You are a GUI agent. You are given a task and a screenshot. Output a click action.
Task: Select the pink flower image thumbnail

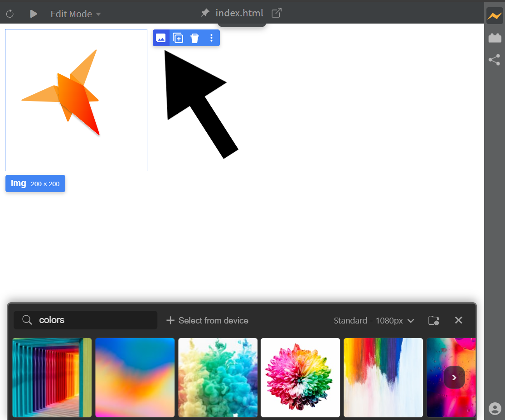tap(300, 377)
